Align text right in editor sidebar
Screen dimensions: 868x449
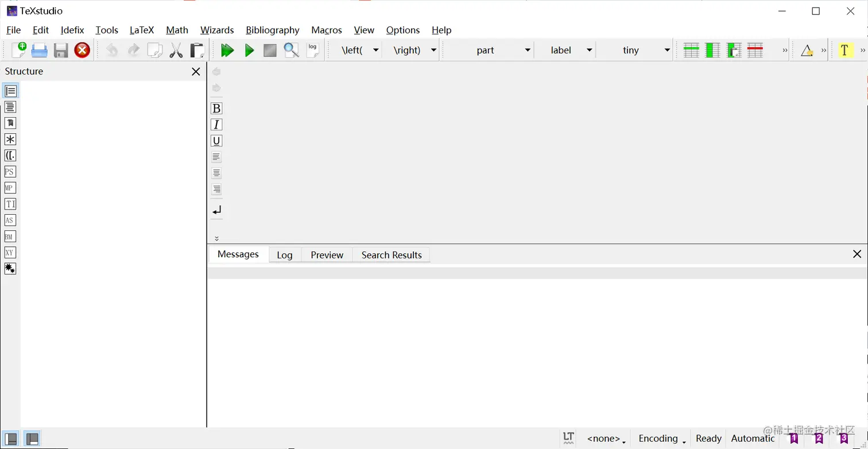(x=216, y=189)
